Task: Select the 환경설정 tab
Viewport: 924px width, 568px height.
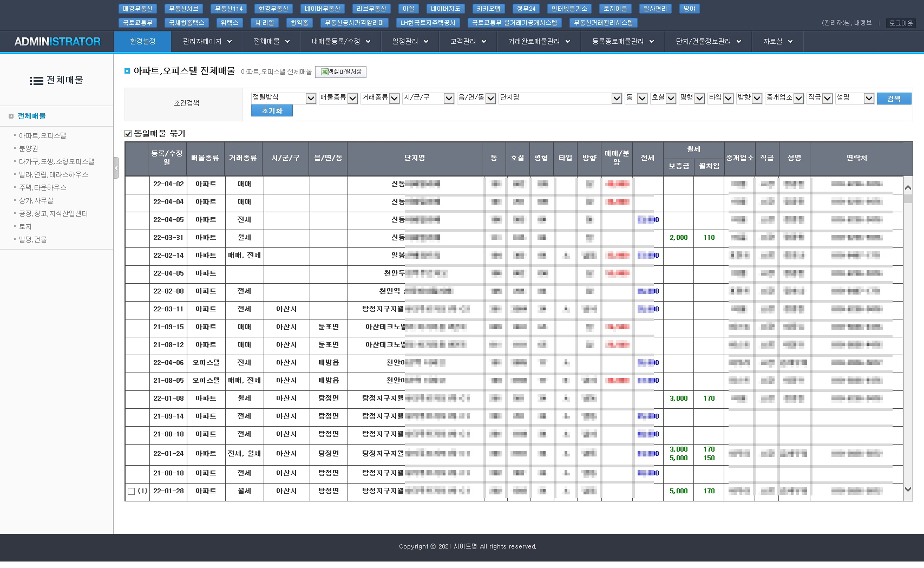Action: [142, 42]
